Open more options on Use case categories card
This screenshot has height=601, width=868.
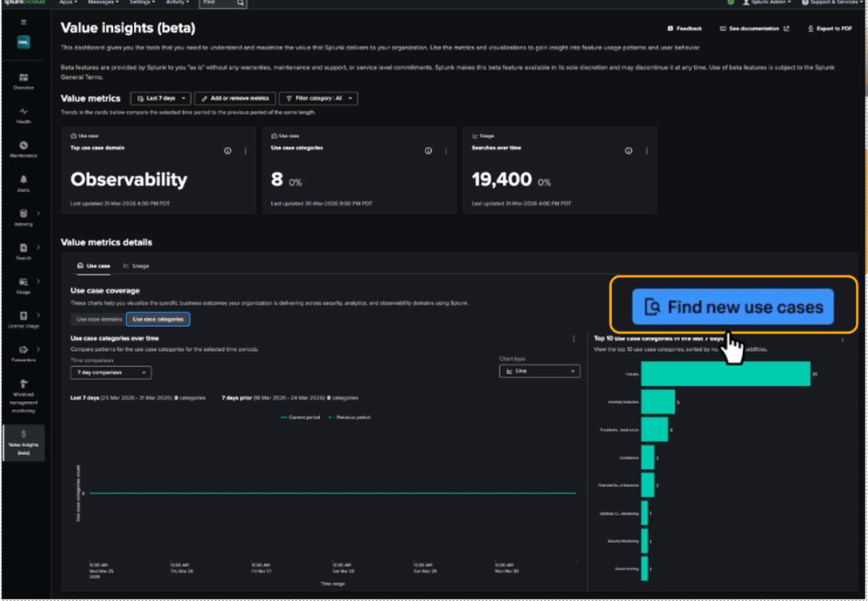tap(446, 150)
